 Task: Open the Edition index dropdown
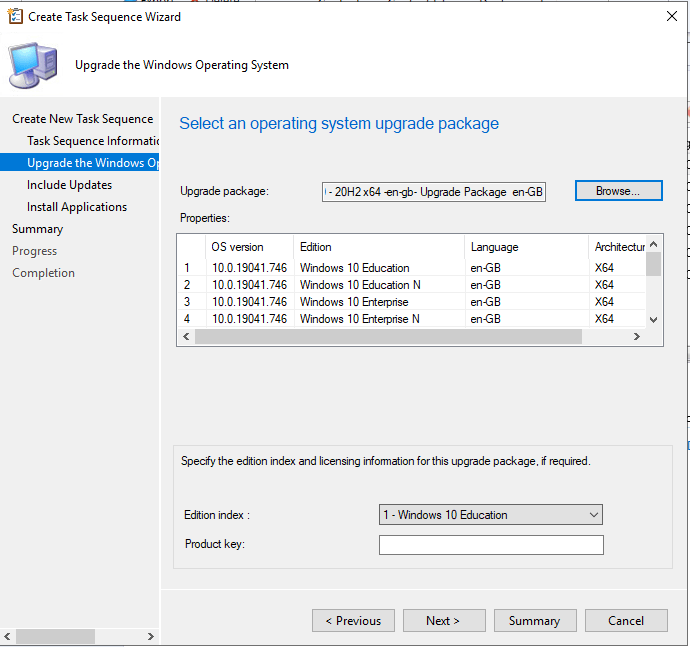click(x=490, y=515)
